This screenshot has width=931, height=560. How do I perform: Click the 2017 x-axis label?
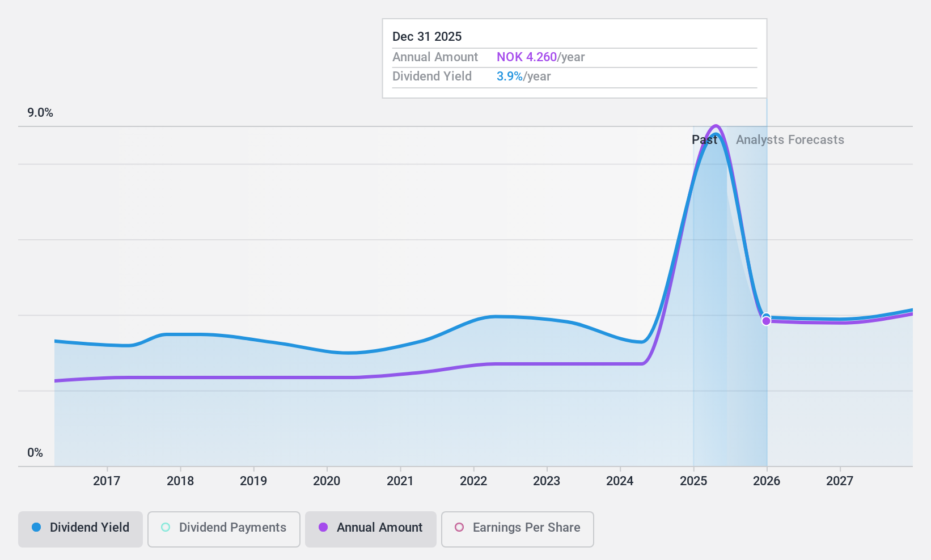pyautogui.click(x=107, y=481)
